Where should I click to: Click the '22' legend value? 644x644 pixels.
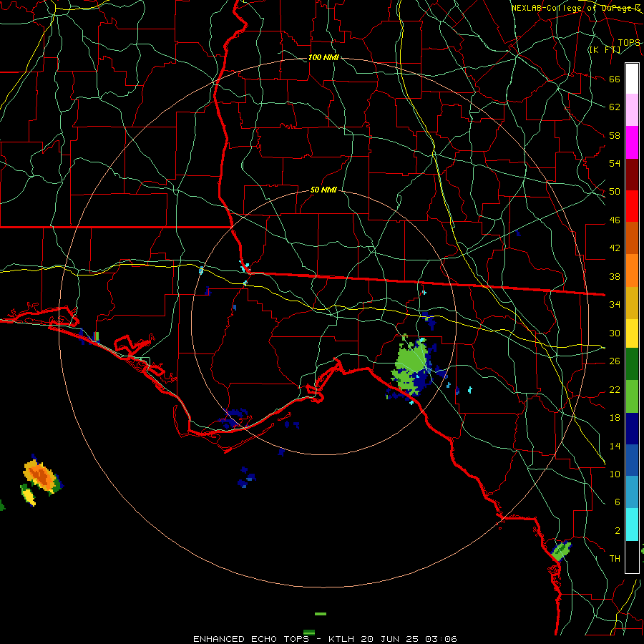point(615,389)
